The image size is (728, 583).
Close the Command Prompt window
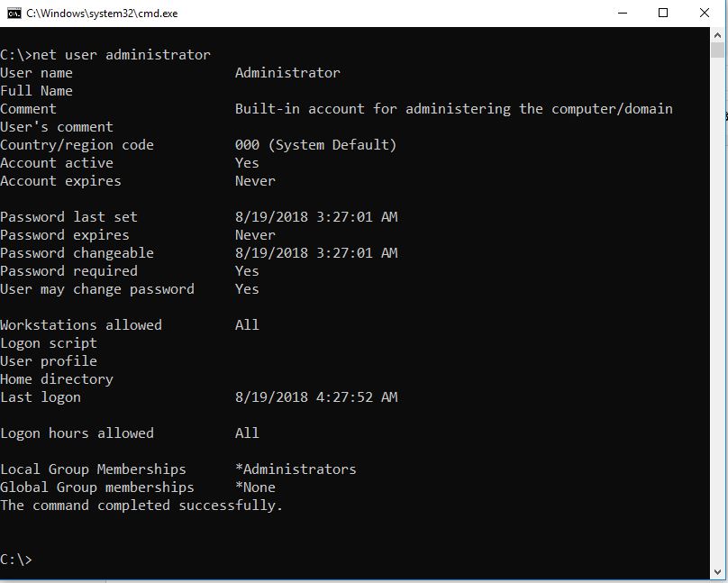(x=705, y=13)
